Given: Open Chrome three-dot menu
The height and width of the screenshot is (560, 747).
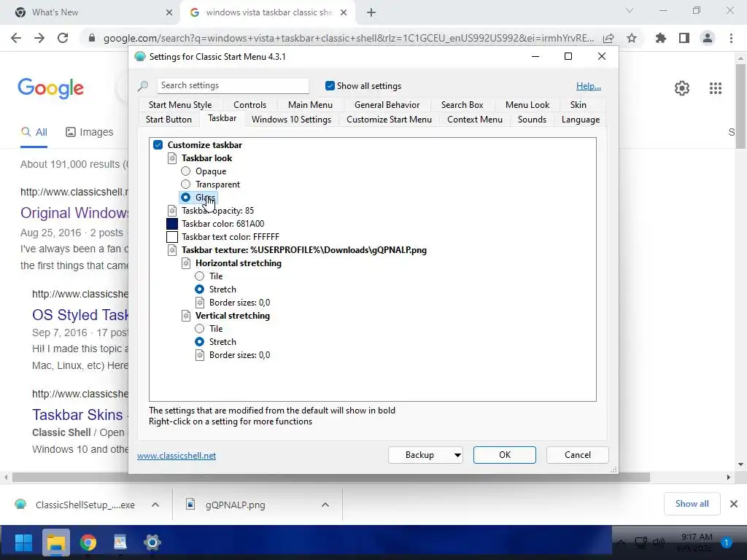Looking at the screenshot, I should click(731, 38).
